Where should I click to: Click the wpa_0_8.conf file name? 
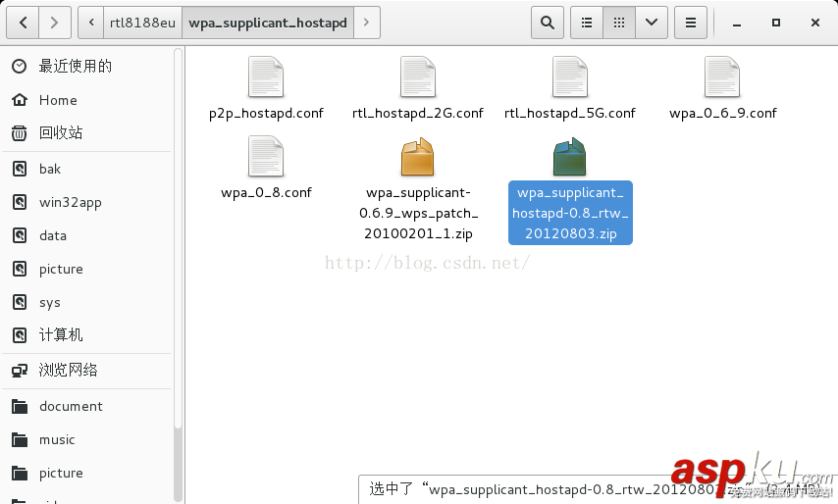pyautogui.click(x=266, y=193)
